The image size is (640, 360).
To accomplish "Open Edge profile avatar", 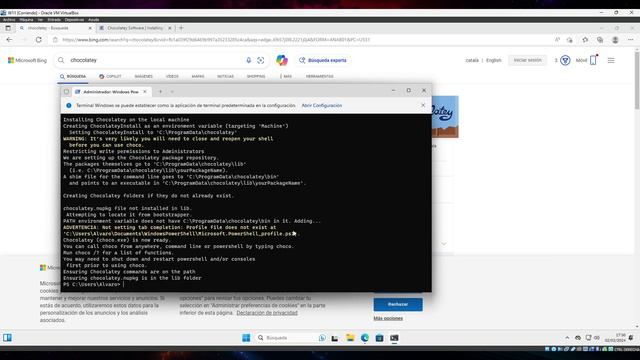I will tap(615, 40).
